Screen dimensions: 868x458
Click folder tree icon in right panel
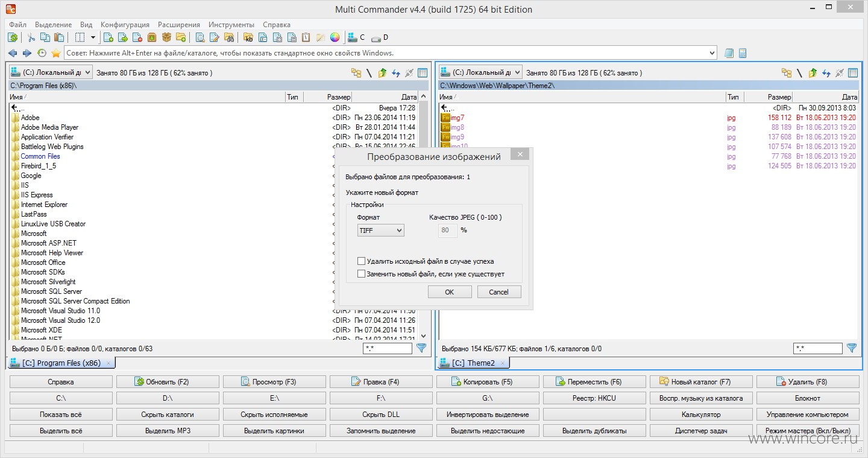pyautogui.click(x=787, y=73)
